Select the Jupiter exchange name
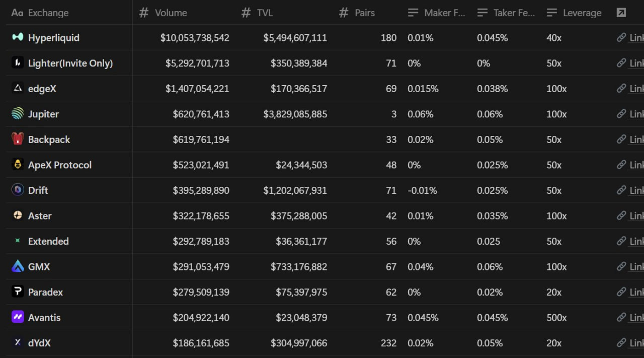The width and height of the screenshot is (644, 358). click(x=43, y=114)
